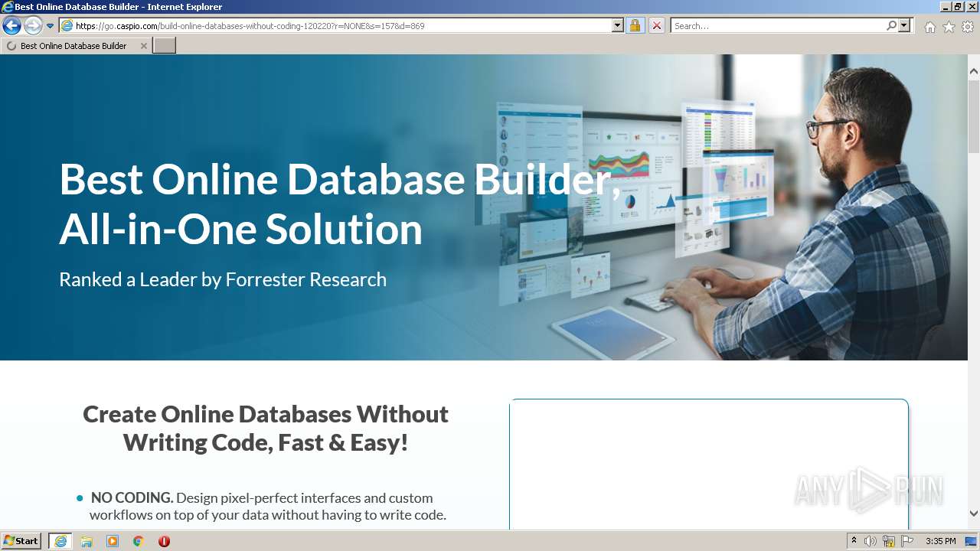Open the File Explorer folder taskbar icon
The height and width of the screenshot is (551, 980).
coord(87,541)
